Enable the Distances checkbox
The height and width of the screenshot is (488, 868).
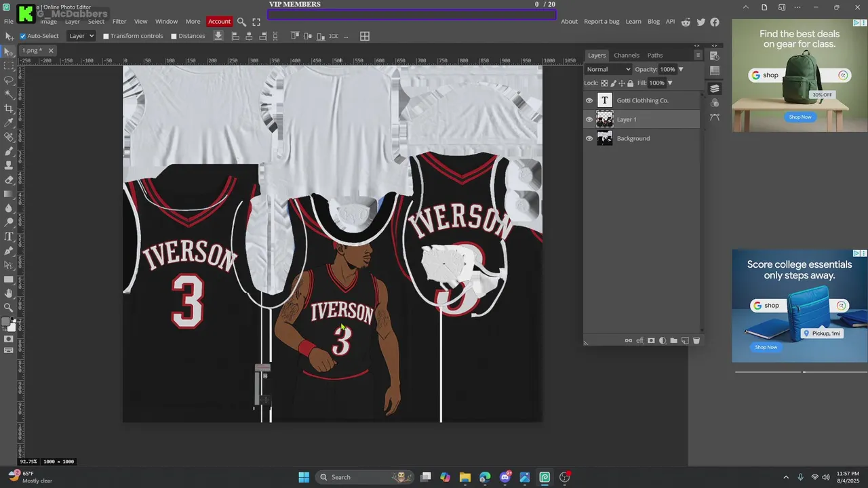coord(174,36)
